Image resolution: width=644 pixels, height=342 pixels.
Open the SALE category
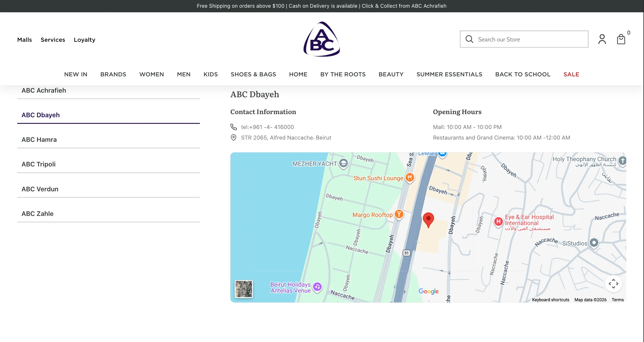point(571,74)
